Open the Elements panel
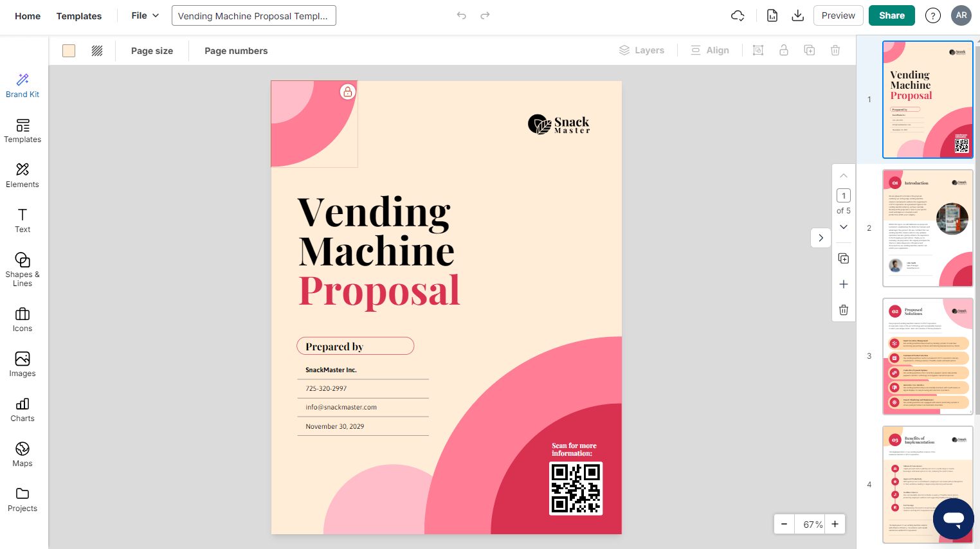The width and height of the screenshot is (980, 549). [x=23, y=175]
